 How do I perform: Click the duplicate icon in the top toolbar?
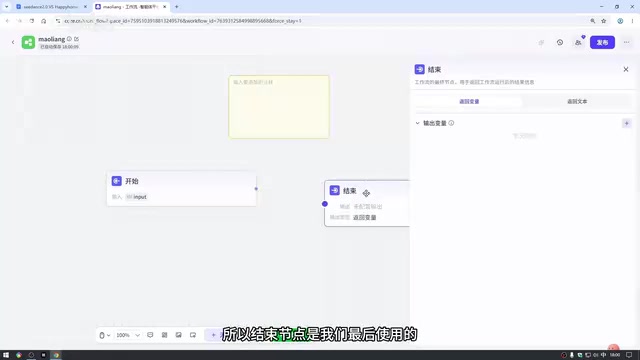coord(541,42)
